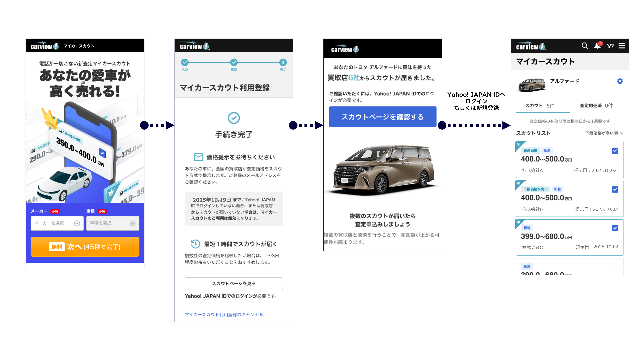This screenshot has width=644, height=338.
Task: Click step 3 完了 progress circle
Action: click(283, 62)
